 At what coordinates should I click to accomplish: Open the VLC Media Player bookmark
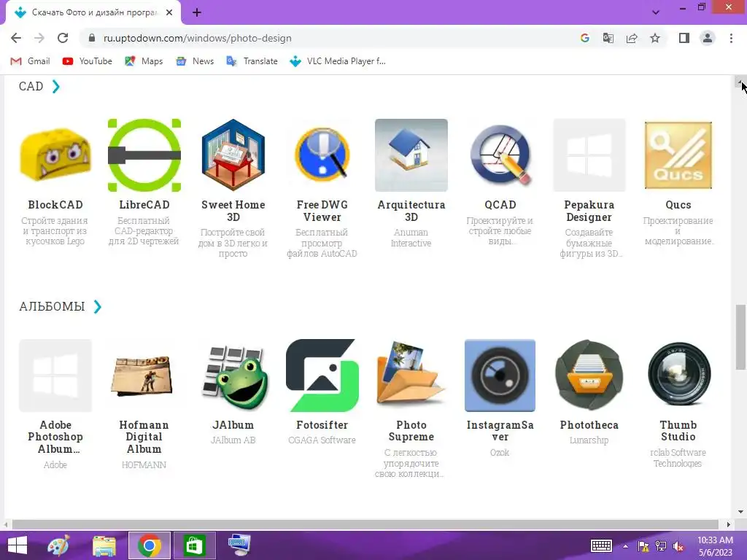(x=338, y=61)
